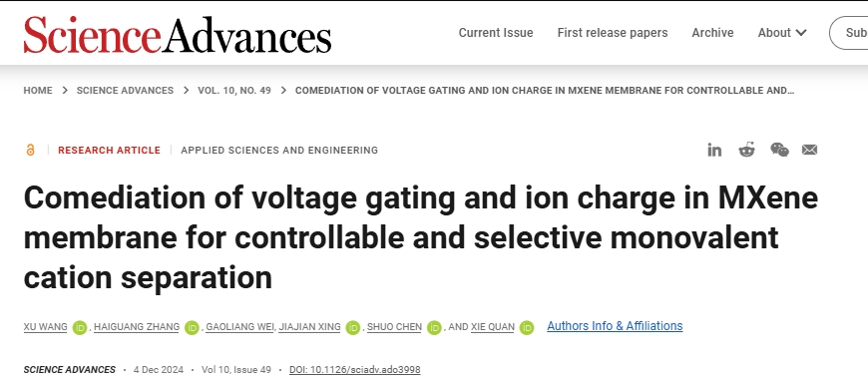
Task: Click the open access lock icon
Action: 30,150
